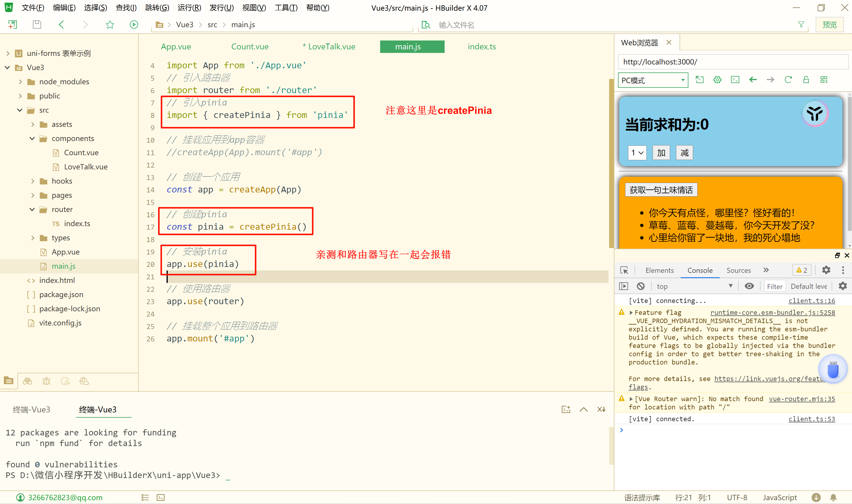Viewport: 852px width, 504px height.
Task: Collapse the router folder in tree
Action: 32,210
